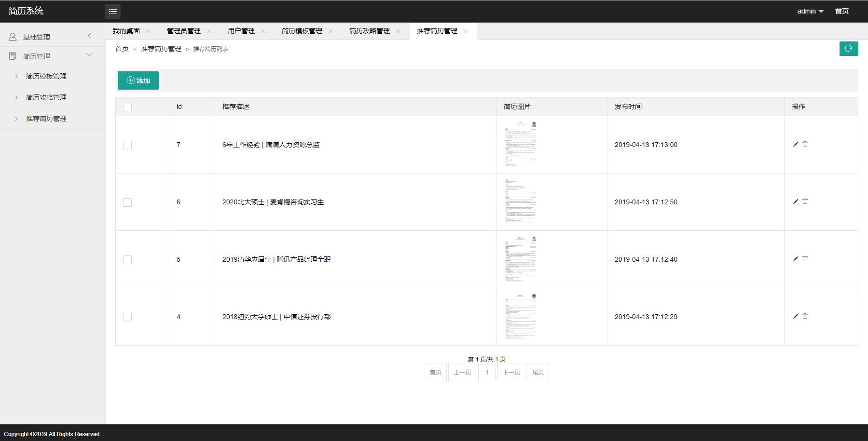Click description 2019清华应届生 | 腾讯产品经理全职
This screenshot has width=868, height=441.
(x=276, y=259)
